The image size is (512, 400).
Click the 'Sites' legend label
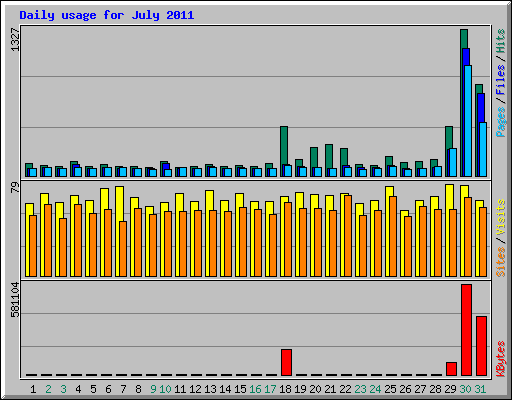(x=501, y=262)
